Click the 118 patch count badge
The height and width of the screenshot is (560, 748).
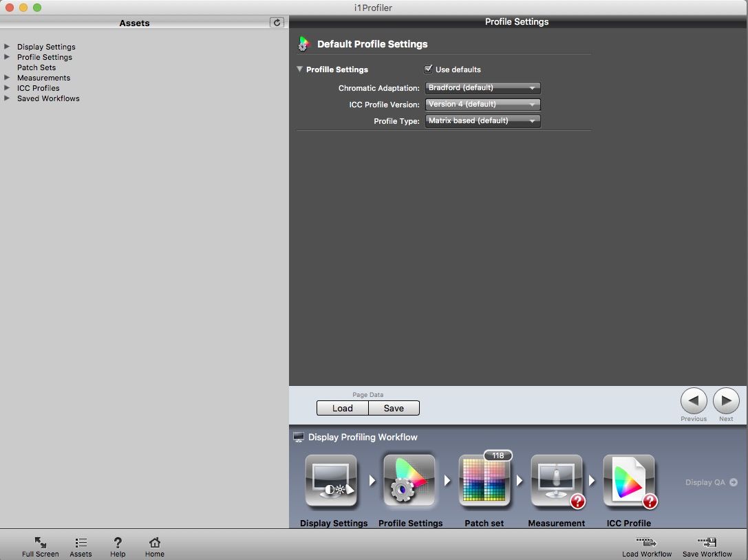tap(498, 455)
